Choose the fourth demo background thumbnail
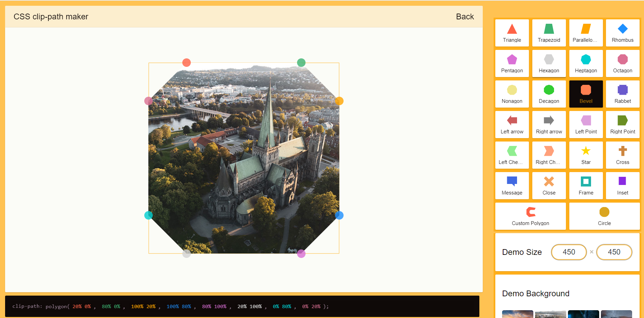 point(617,314)
